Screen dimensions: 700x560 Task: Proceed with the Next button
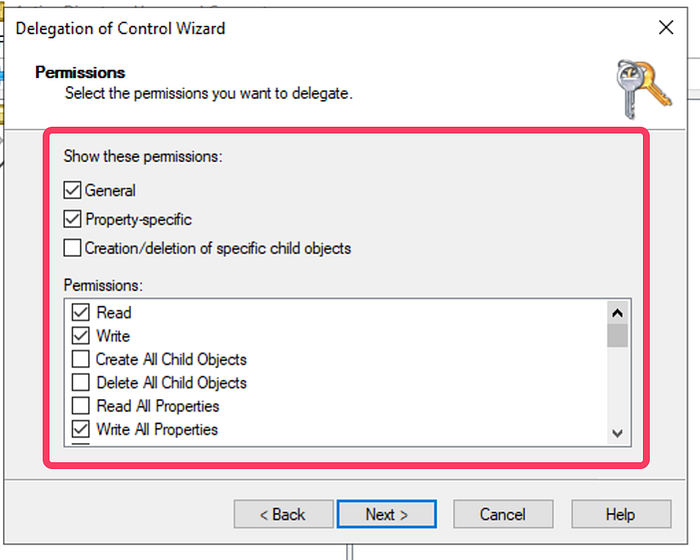coord(387,514)
